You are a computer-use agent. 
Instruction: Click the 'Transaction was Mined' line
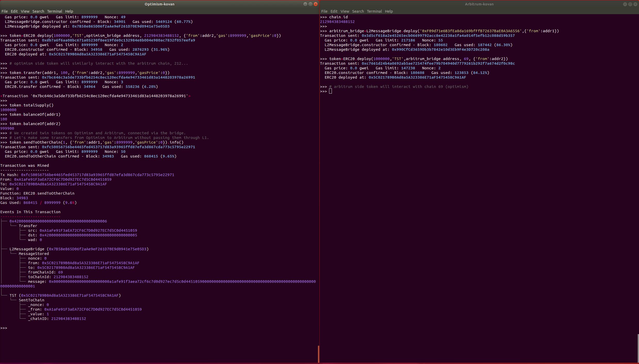(x=24, y=166)
